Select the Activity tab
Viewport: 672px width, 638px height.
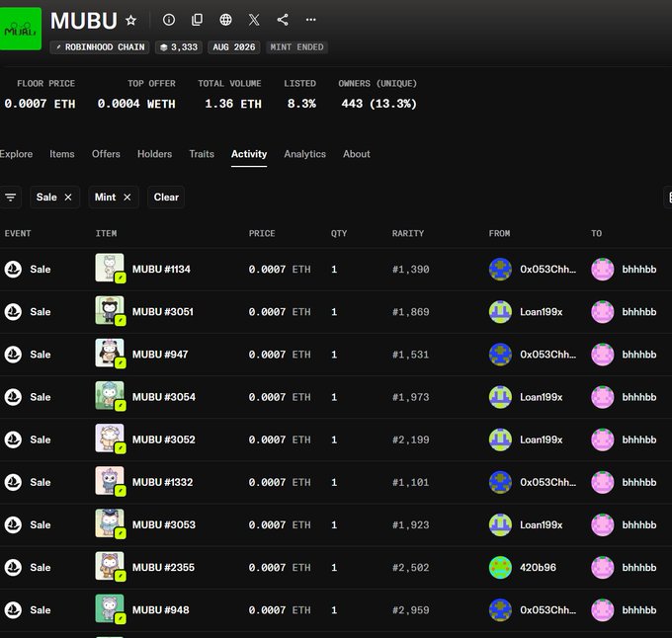click(x=249, y=154)
